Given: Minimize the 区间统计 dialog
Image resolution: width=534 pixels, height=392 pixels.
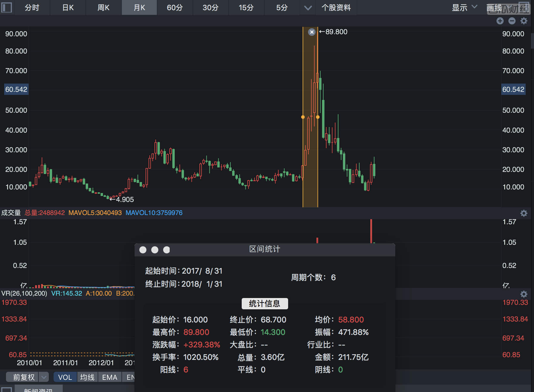Looking at the screenshot, I should (155, 250).
